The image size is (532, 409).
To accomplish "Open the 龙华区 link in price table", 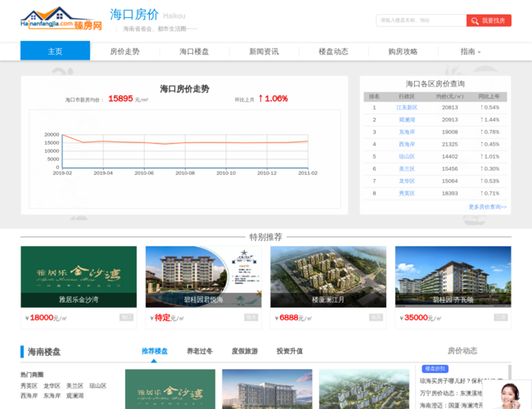I will tap(407, 181).
